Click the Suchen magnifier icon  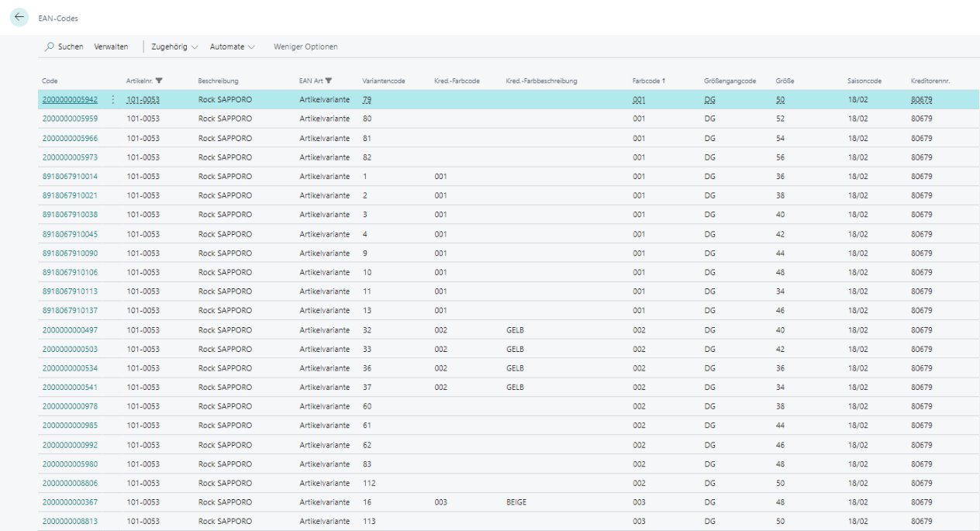(50, 47)
